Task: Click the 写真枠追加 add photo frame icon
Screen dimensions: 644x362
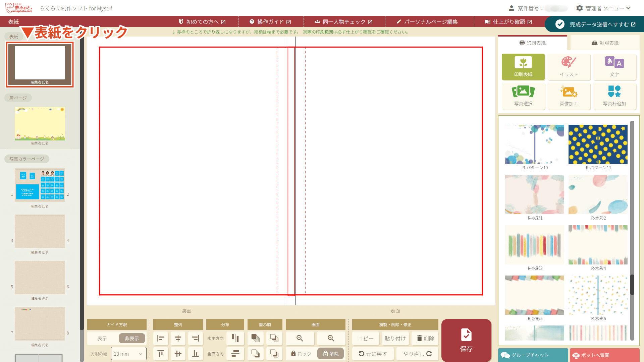Action: pos(614,96)
